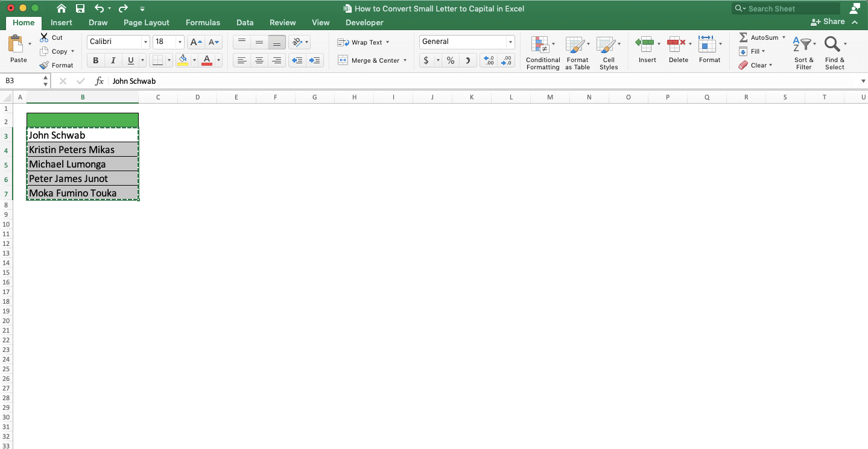This screenshot has height=449, width=868.
Task: Click Undo arrow icon
Action: (x=100, y=8)
